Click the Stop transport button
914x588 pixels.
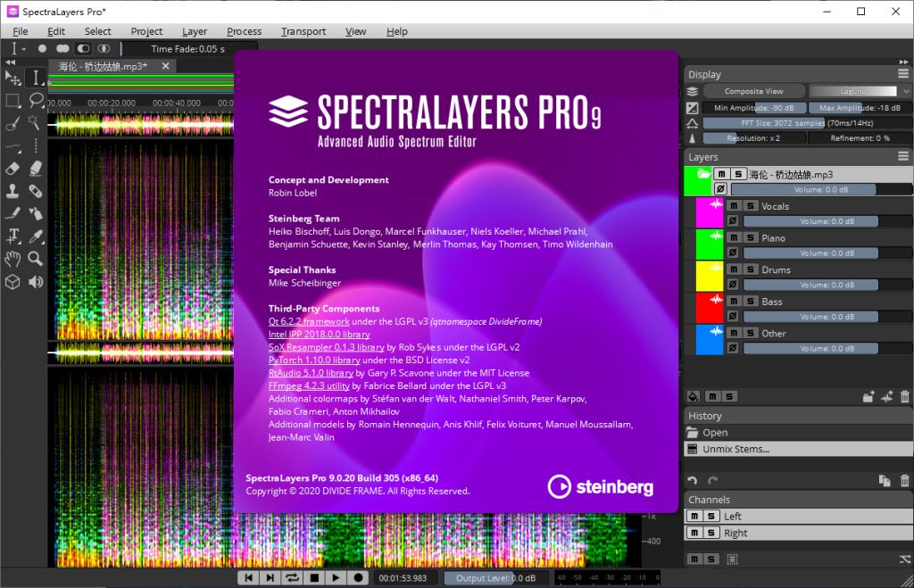(x=314, y=577)
